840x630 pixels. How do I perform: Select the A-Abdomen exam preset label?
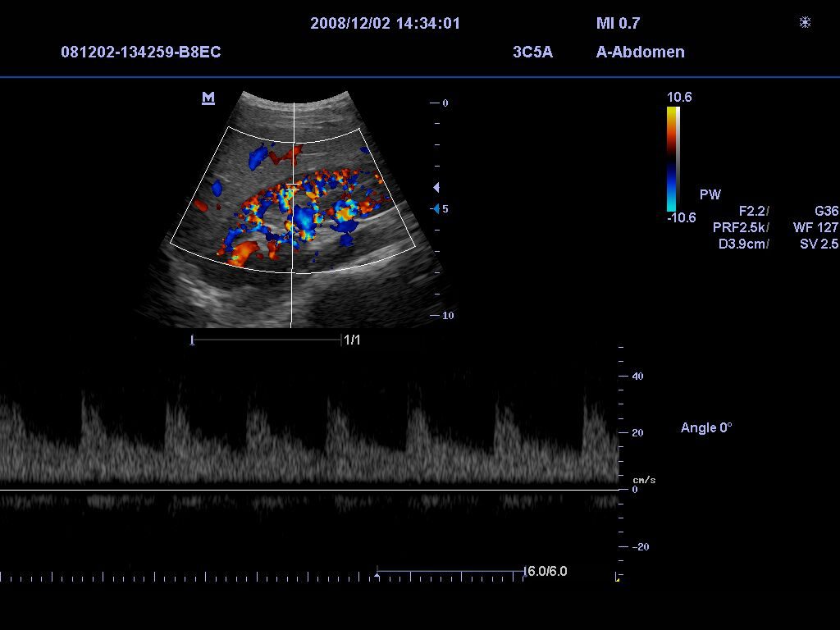point(640,52)
